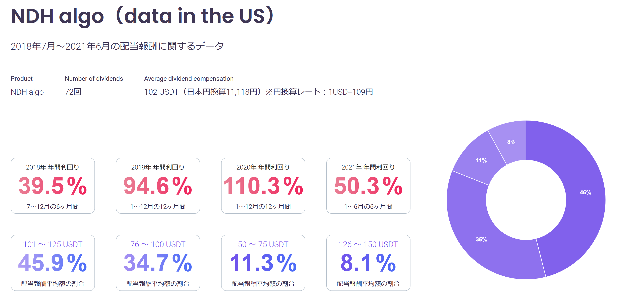This screenshot has width=644, height=301.
Task: Click the 2018年7月～2021年6月 subtitle text
Action: [x=117, y=46]
